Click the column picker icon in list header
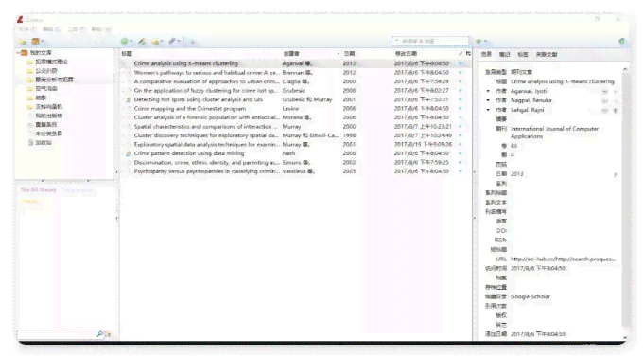Screen dimensions: 644x357 [x=468, y=53]
